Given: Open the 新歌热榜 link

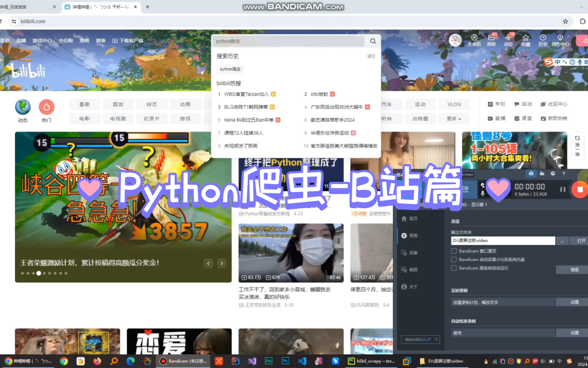Looking at the screenshot, I should click(554, 119).
